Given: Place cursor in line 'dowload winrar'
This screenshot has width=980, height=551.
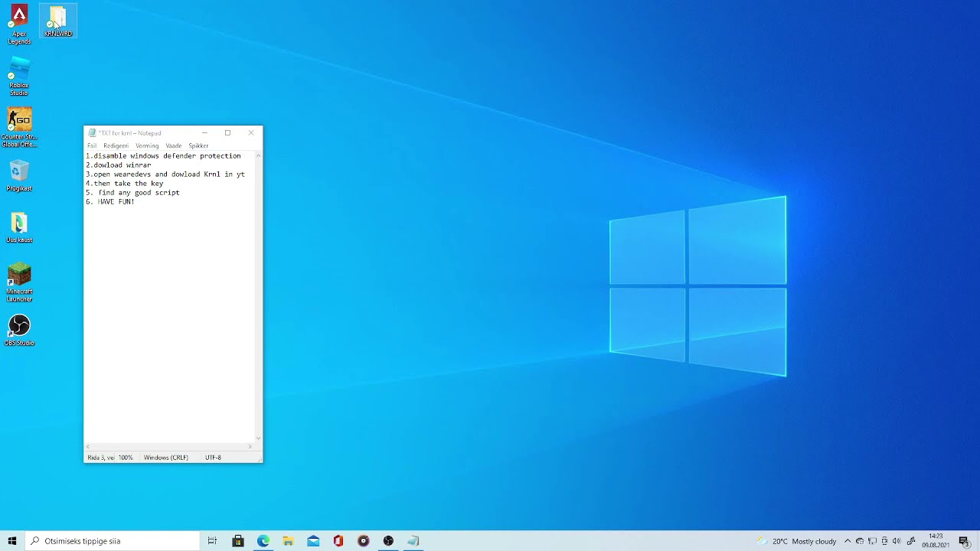Looking at the screenshot, I should [119, 165].
